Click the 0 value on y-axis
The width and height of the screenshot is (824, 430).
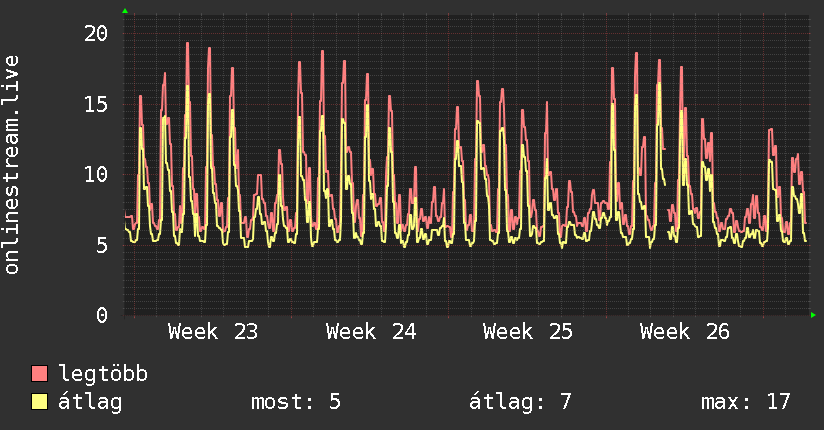(102, 315)
